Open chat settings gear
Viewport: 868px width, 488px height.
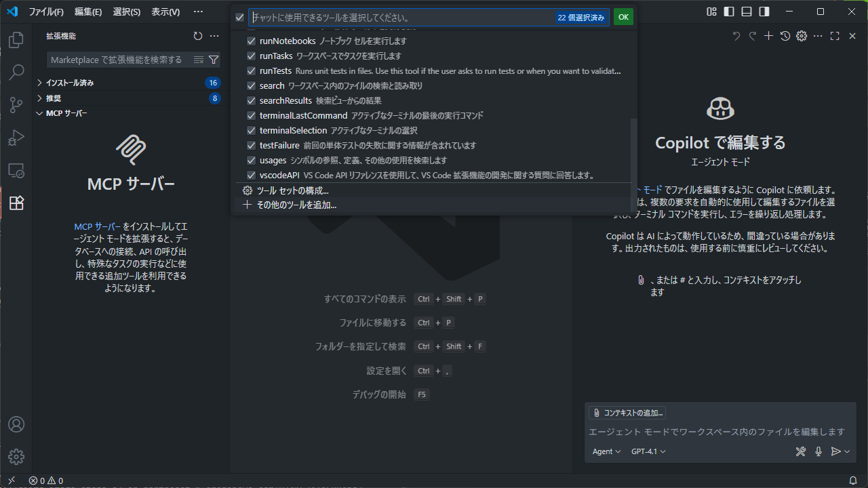[x=802, y=36]
